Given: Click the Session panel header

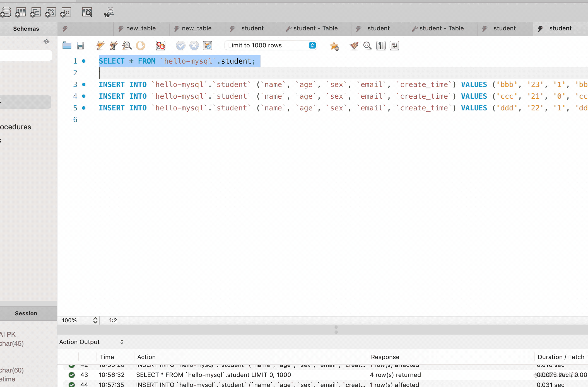Looking at the screenshot, I should pyautogui.click(x=26, y=313).
